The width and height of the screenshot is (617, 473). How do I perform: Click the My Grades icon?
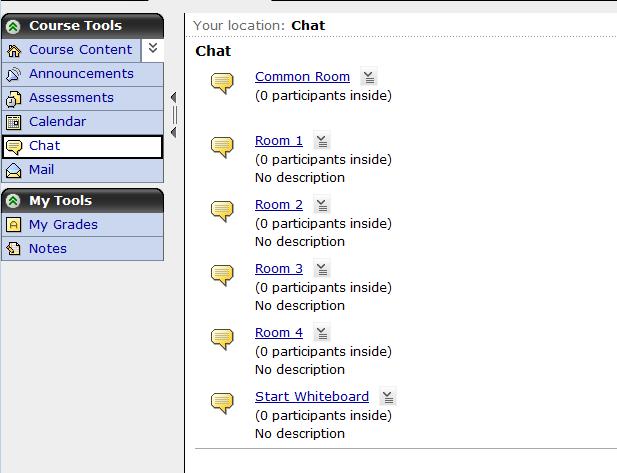[14, 225]
